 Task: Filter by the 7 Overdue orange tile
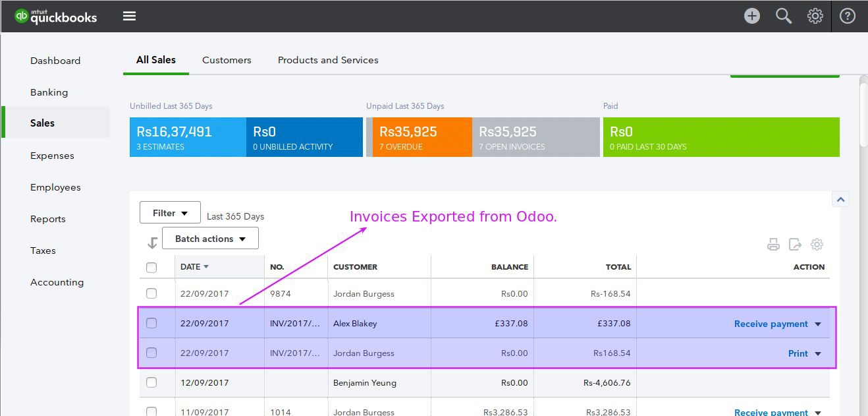[x=422, y=137]
